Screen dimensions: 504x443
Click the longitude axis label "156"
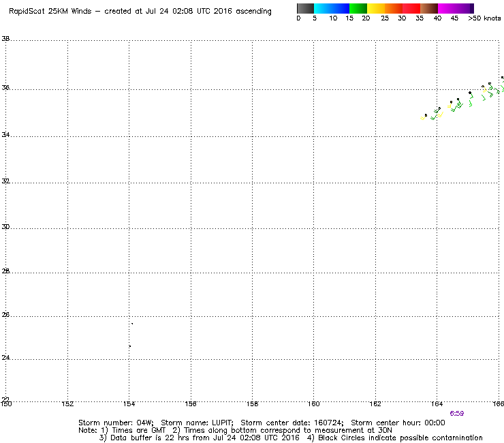click(x=191, y=403)
